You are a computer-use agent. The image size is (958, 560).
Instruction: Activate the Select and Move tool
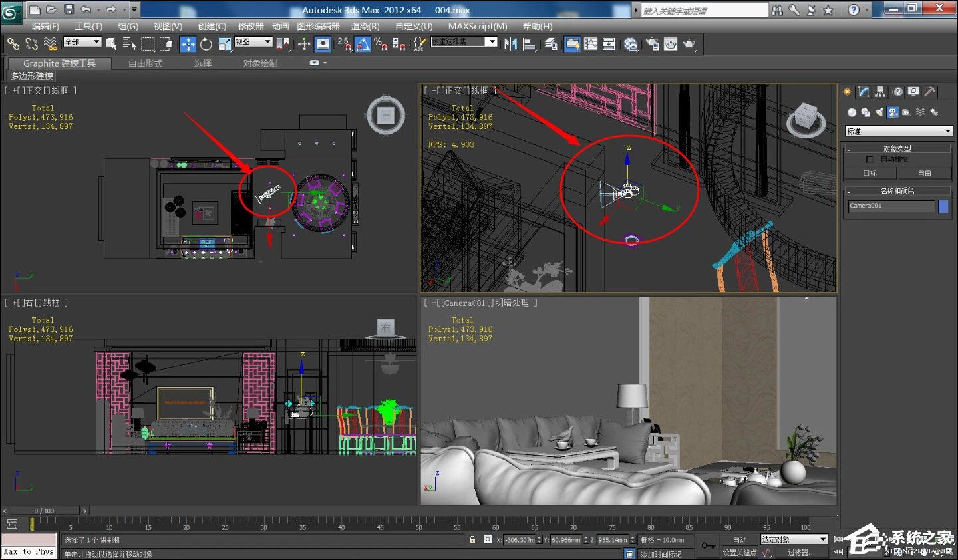pos(188,44)
